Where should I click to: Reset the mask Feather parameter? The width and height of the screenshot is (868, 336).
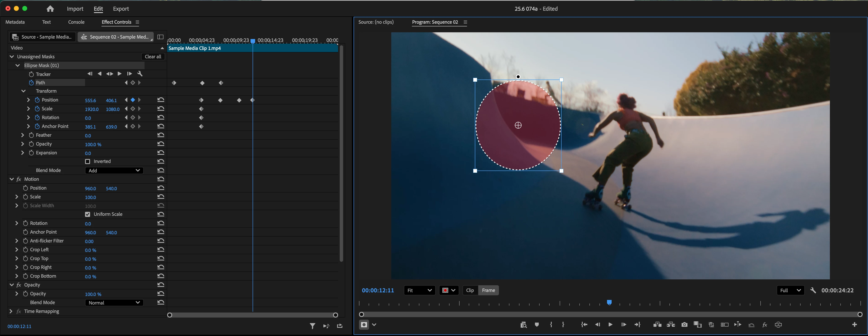(x=161, y=135)
